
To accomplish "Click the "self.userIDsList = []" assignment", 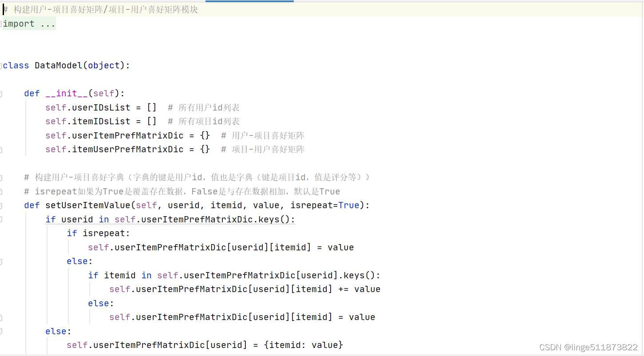I will 101,108.
